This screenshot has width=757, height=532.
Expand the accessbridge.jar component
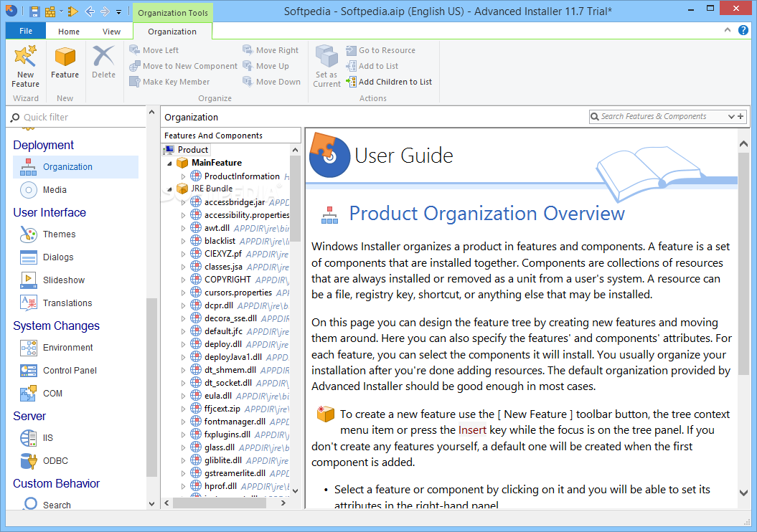pyautogui.click(x=183, y=203)
